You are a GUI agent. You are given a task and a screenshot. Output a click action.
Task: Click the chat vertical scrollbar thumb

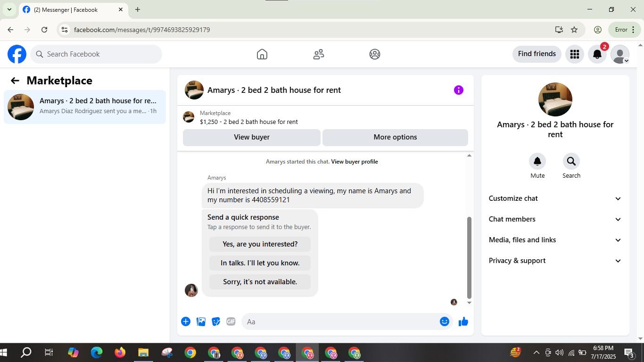click(x=469, y=257)
